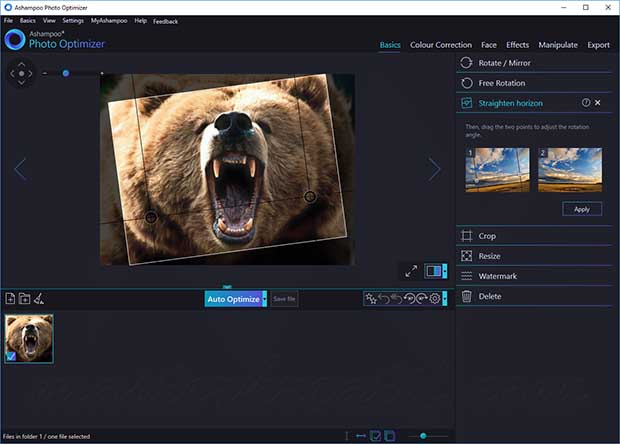Open the Auto Optimize dropdown arrow
The image size is (620, 444).
(x=265, y=299)
